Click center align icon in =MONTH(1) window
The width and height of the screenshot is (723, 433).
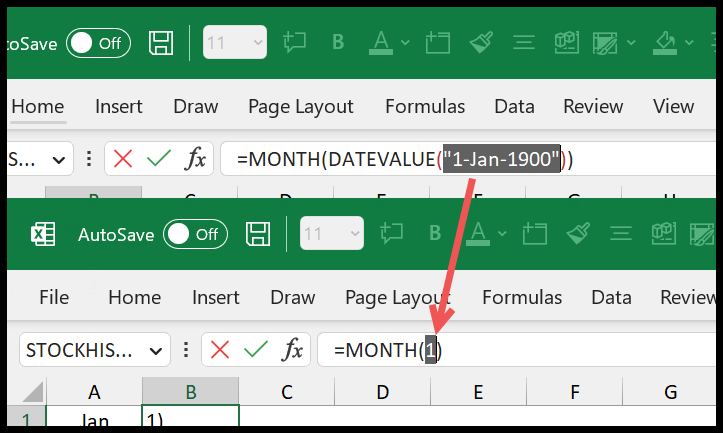621,233
